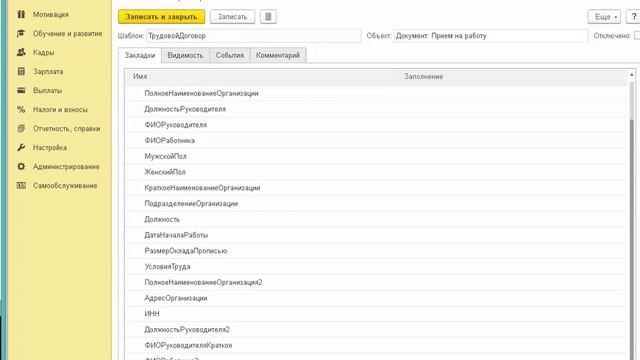The image size is (640, 360).
Task: Go to Обучение и развитие section
Action: point(67,33)
